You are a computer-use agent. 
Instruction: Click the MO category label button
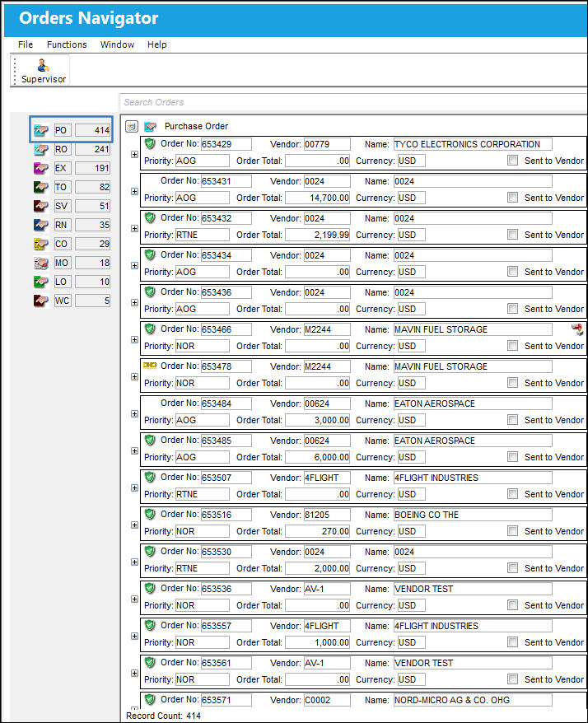point(63,263)
